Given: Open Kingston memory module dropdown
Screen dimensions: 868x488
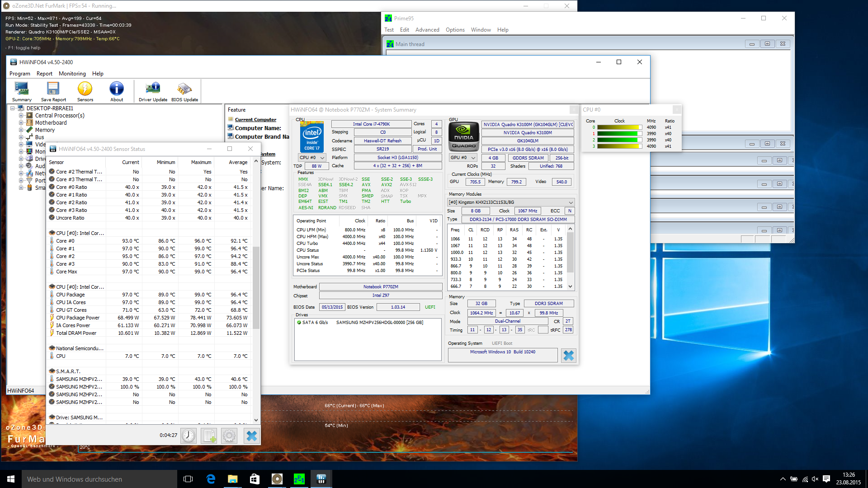Looking at the screenshot, I should pos(511,202).
